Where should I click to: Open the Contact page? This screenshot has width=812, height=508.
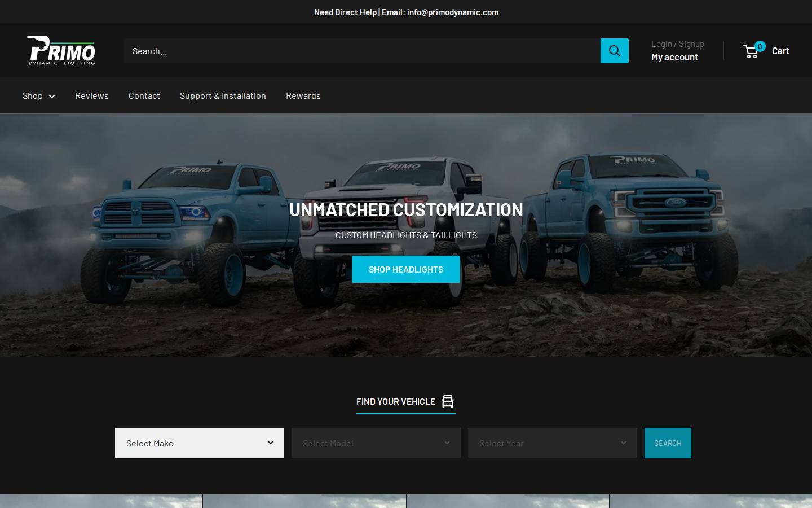pyautogui.click(x=144, y=95)
